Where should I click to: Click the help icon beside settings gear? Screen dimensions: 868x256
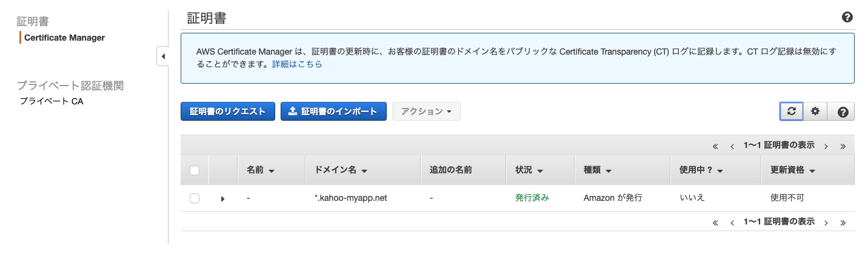pos(842,112)
